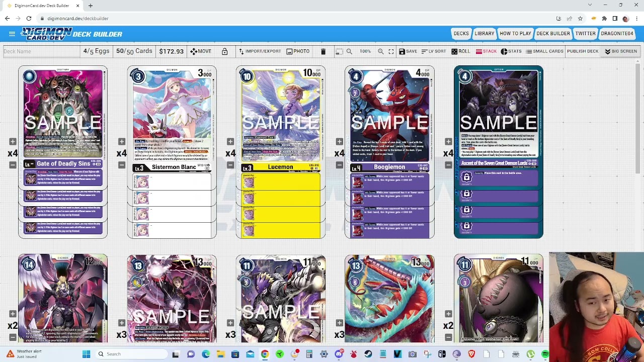Click the zoom out magnifier icon
The width and height of the screenshot is (644, 362).
point(349,51)
